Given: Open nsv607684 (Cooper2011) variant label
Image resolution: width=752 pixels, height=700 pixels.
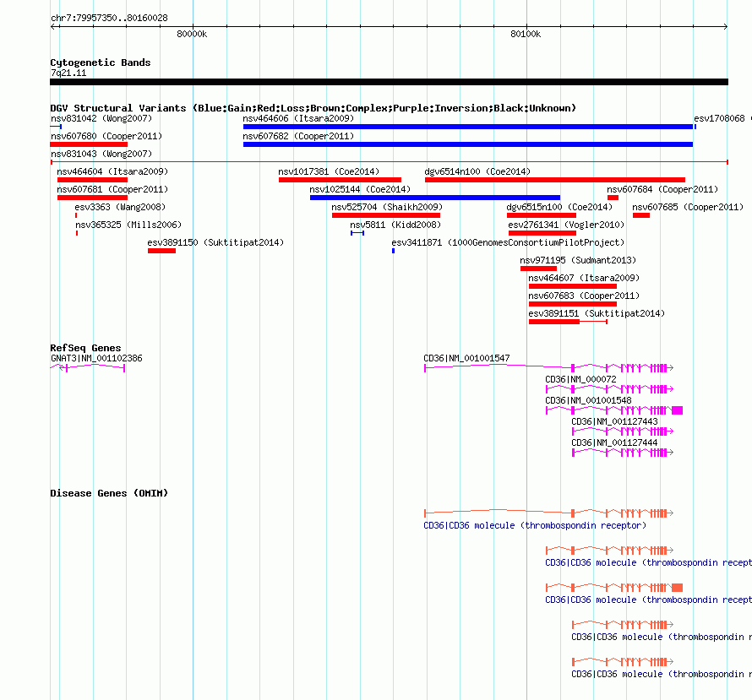Looking at the screenshot, I should (662, 189).
